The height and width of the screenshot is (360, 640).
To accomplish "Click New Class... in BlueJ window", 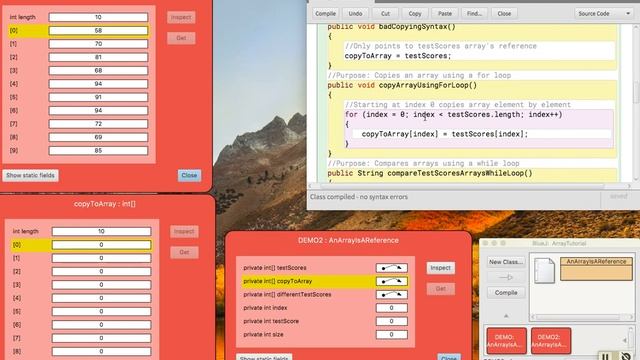I will 506,262.
